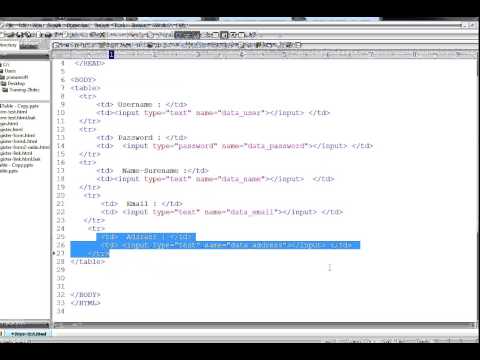Select the Users folder in directory tree
The image size is (480, 360).
(x=10, y=71)
